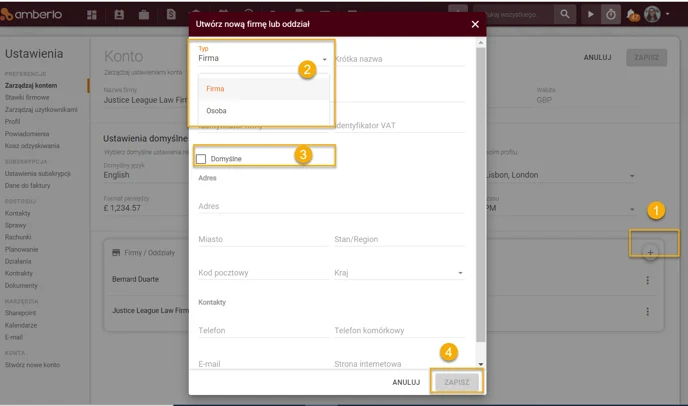Add a new company with plus button
The width and height of the screenshot is (688, 406).
pos(650,252)
